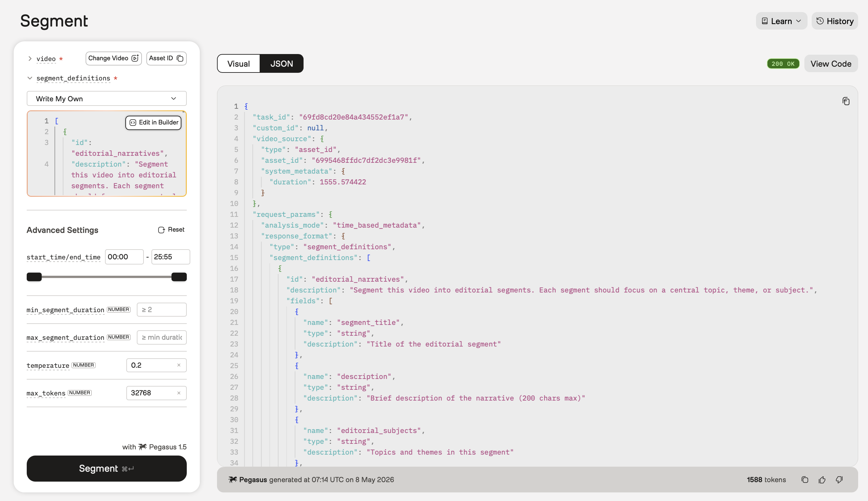Open the Learn dropdown menu
This screenshot has height=501, width=868.
click(781, 21)
